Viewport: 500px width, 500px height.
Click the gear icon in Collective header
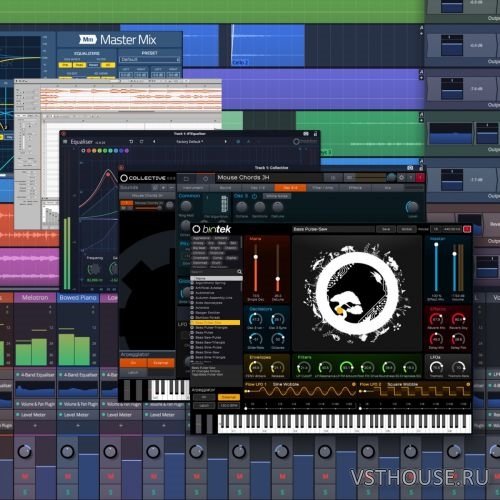[x=401, y=178]
